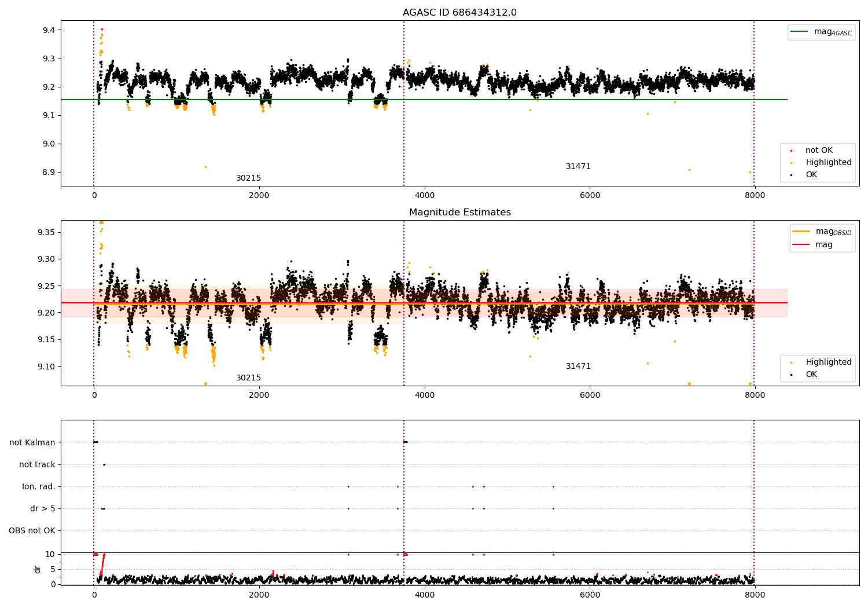This screenshot has height=608, width=868.
Task: Click the red 'not OK' data point near 9.4
Action: [102, 29]
